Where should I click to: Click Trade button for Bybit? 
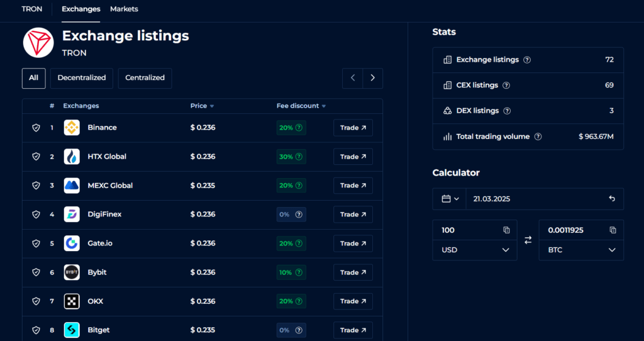click(353, 272)
